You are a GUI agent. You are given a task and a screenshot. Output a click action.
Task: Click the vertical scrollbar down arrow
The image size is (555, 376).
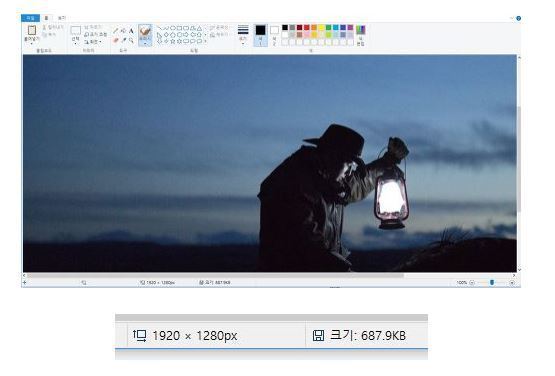[519, 270]
